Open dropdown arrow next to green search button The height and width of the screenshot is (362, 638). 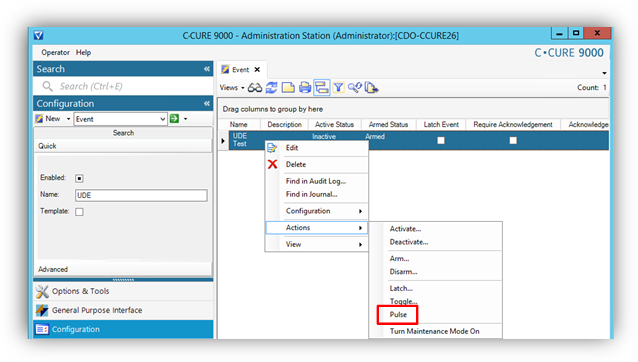coord(186,119)
